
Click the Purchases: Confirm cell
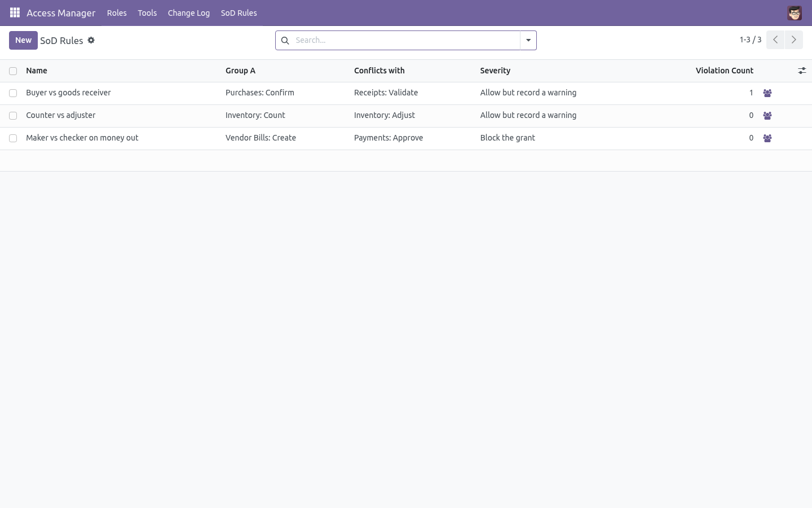[260, 93]
